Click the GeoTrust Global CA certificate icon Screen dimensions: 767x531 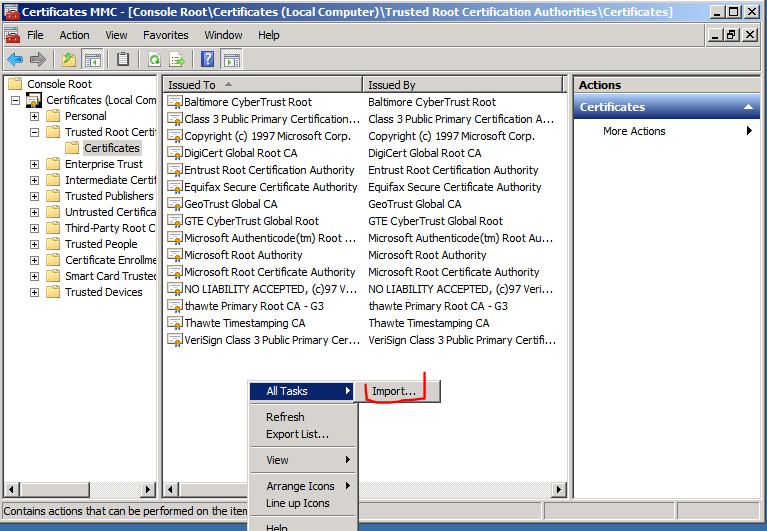coord(175,204)
